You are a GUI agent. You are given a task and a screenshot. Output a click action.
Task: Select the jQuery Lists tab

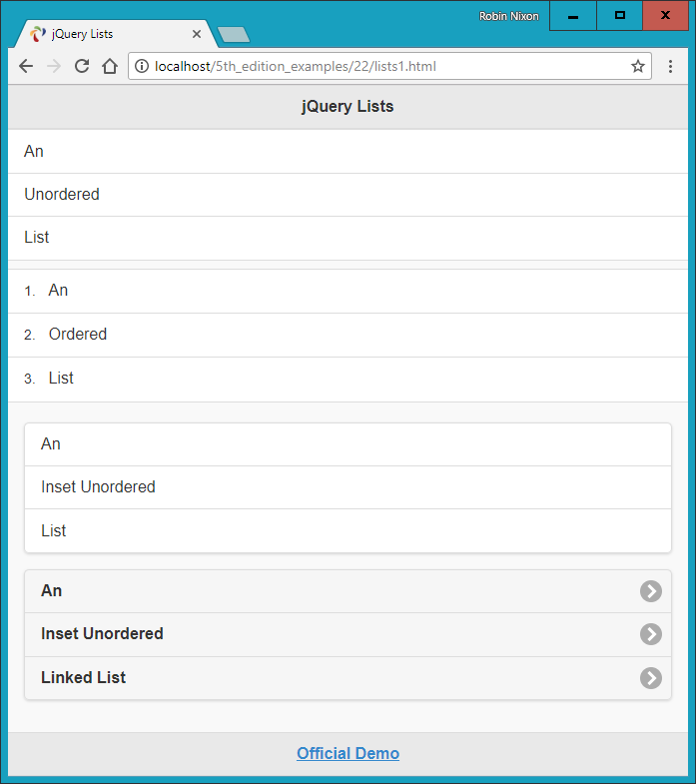(116, 34)
